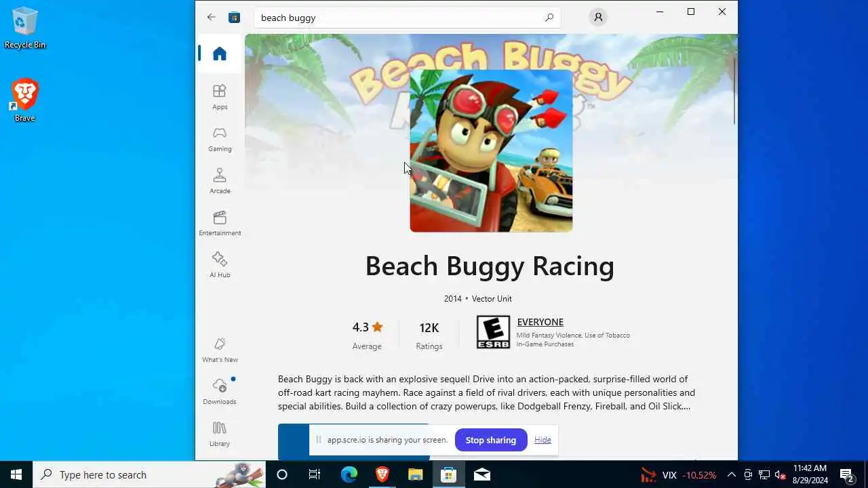Click the search magnifier icon in Store

549,18
